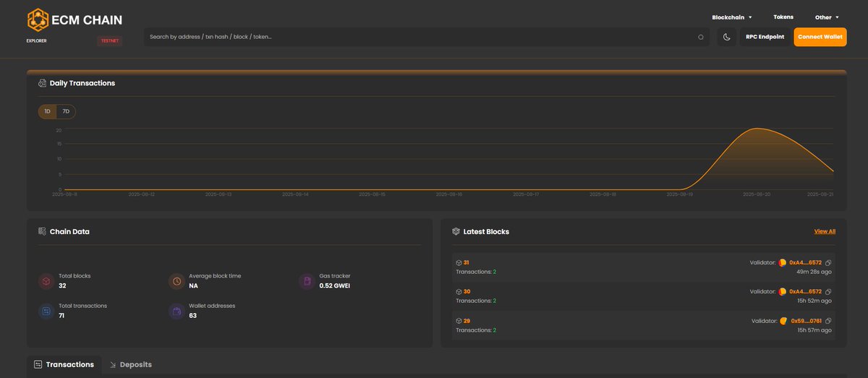Copy validator address for block 30
Image resolution: width=868 pixels, height=378 pixels.
829,291
